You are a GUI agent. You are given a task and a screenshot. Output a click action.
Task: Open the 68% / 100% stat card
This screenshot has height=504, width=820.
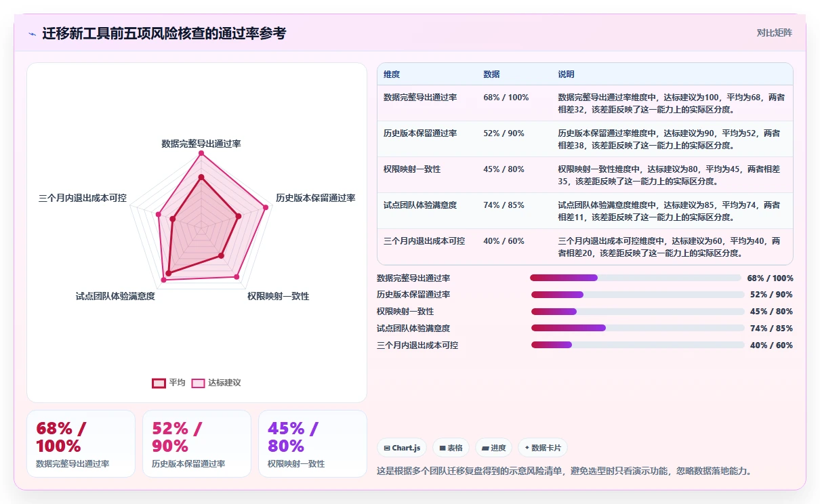81,444
